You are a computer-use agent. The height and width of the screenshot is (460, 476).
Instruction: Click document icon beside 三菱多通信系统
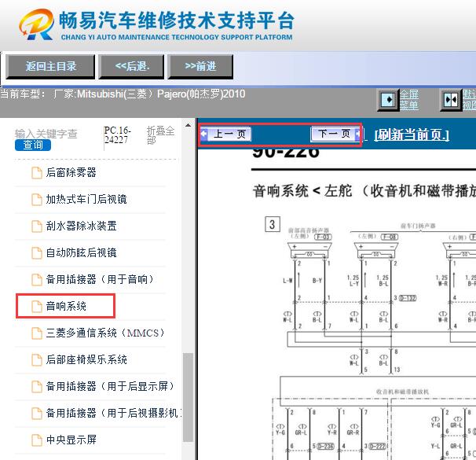click(37, 333)
